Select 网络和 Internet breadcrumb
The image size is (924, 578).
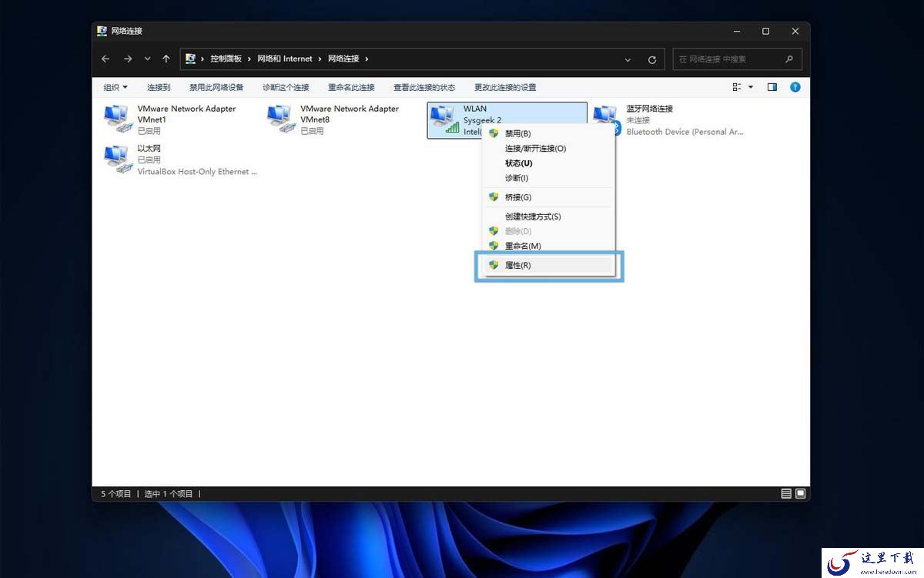[285, 59]
